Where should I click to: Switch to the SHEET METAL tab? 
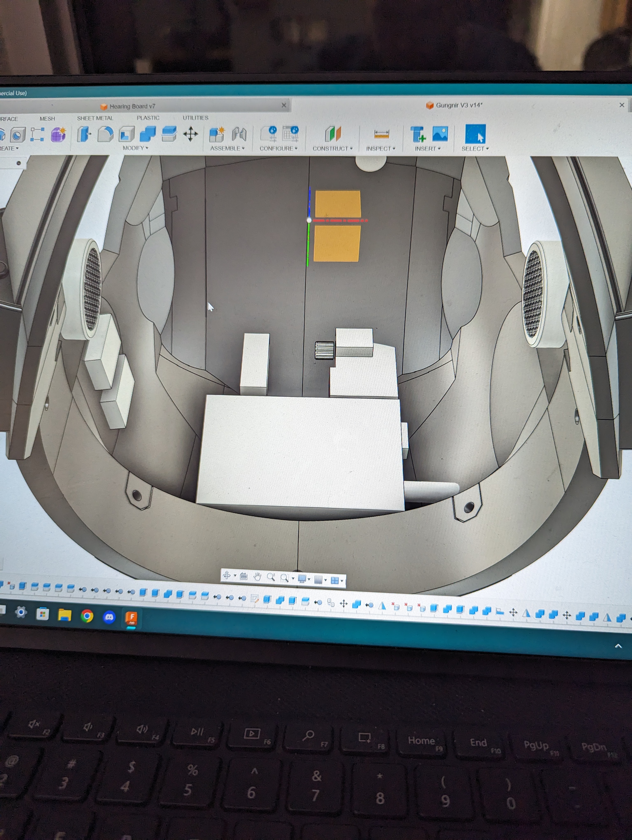pos(95,118)
